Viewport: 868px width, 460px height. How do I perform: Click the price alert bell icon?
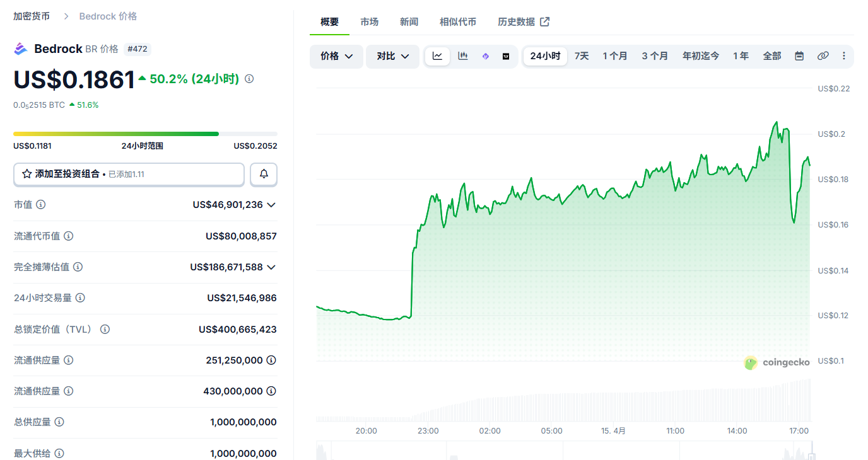pyautogui.click(x=264, y=175)
